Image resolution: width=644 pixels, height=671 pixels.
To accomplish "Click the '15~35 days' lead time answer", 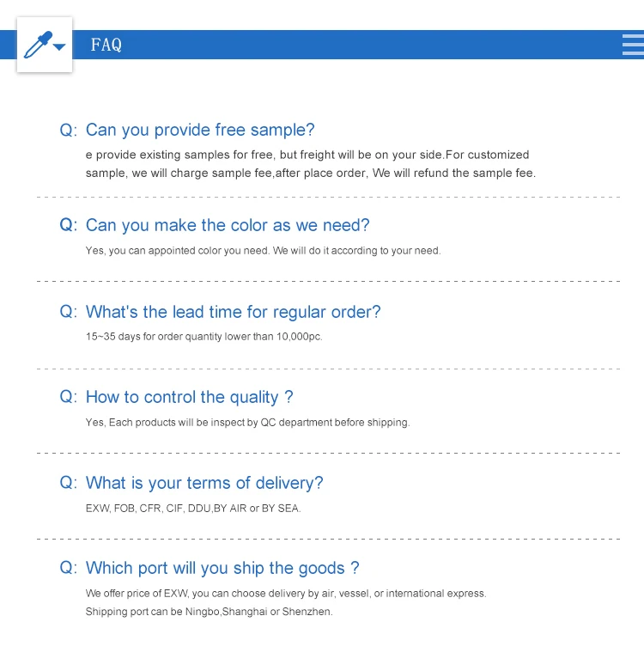I will 204,337.
